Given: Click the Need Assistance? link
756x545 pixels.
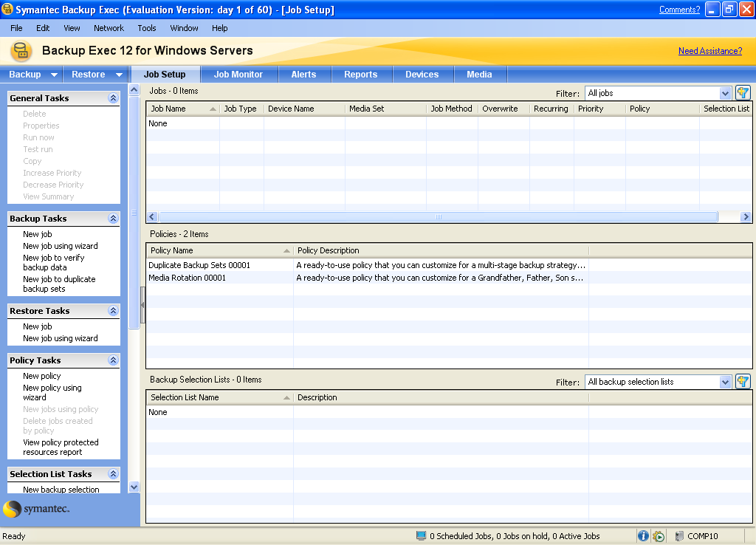Looking at the screenshot, I should (709, 51).
